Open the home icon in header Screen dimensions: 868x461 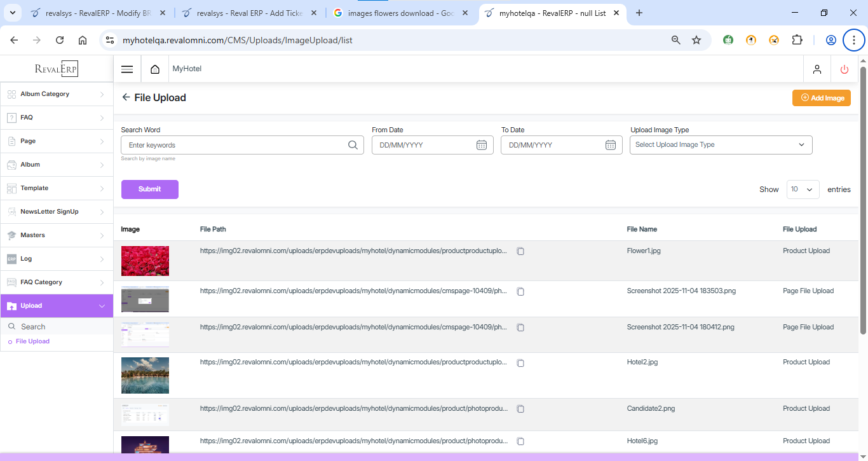pyautogui.click(x=155, y=69)
